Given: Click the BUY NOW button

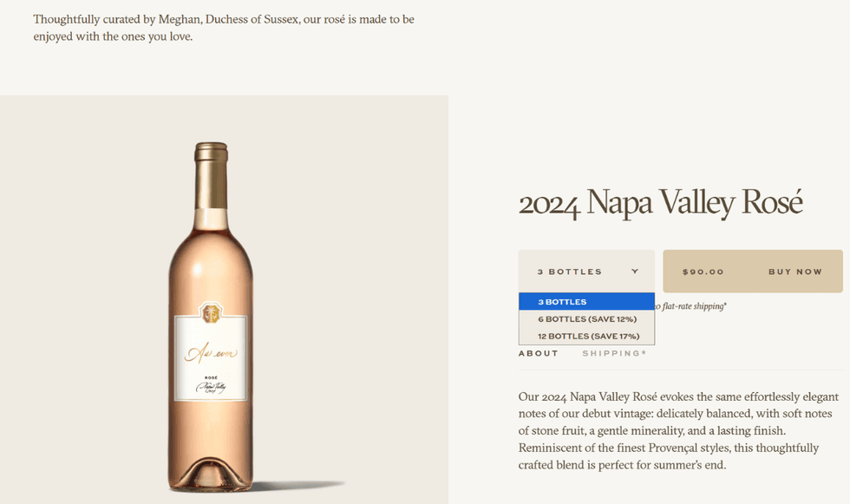Looking at the screenshot, I should (795, 271).
